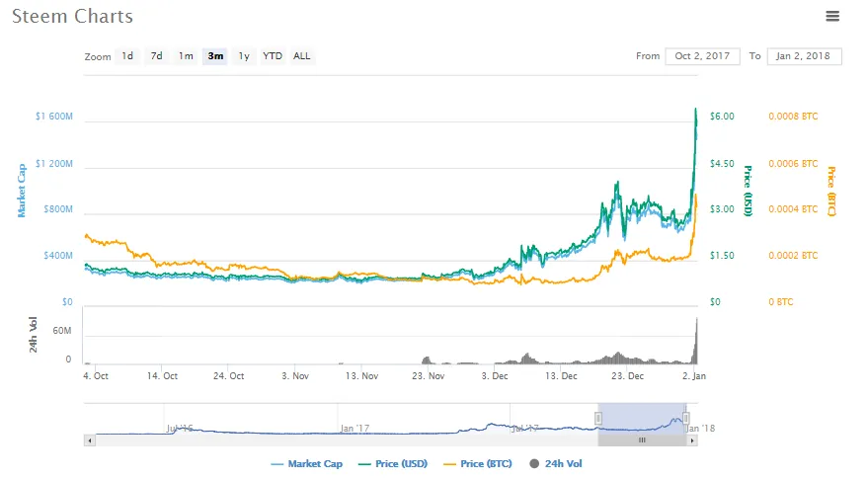Choose the YTD zoom option

(273, 56)
